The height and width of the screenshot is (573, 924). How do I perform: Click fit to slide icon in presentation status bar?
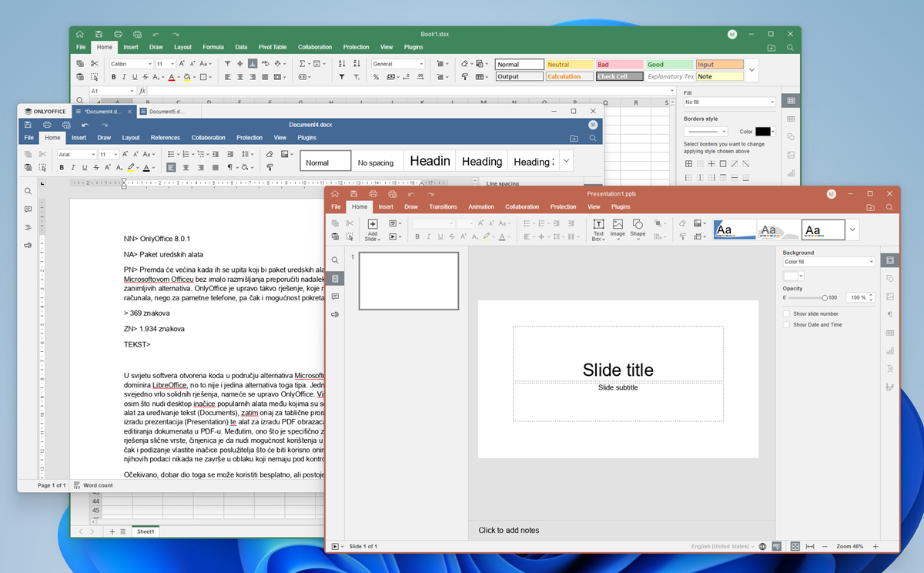tap(795, 546)
